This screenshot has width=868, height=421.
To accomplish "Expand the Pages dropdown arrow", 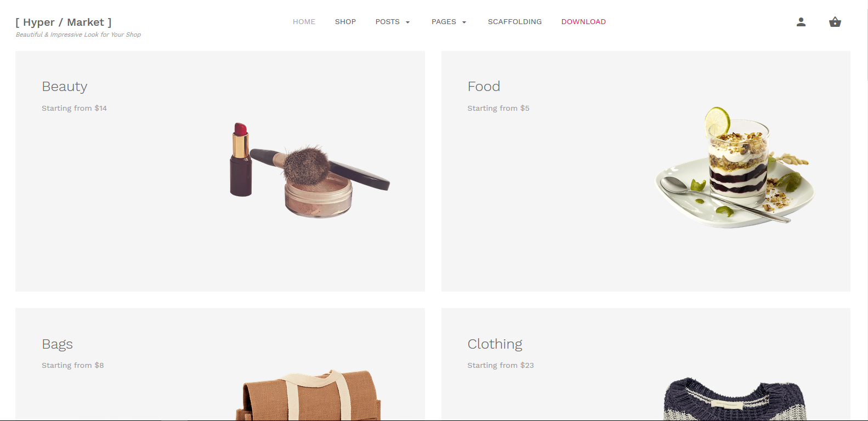I will (464, 22).
